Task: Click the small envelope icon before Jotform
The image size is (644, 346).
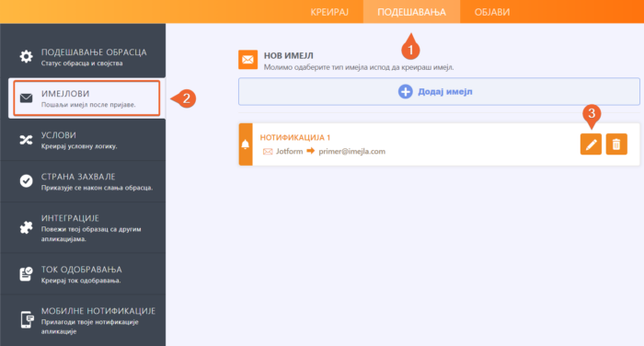Action: point(268,152)
